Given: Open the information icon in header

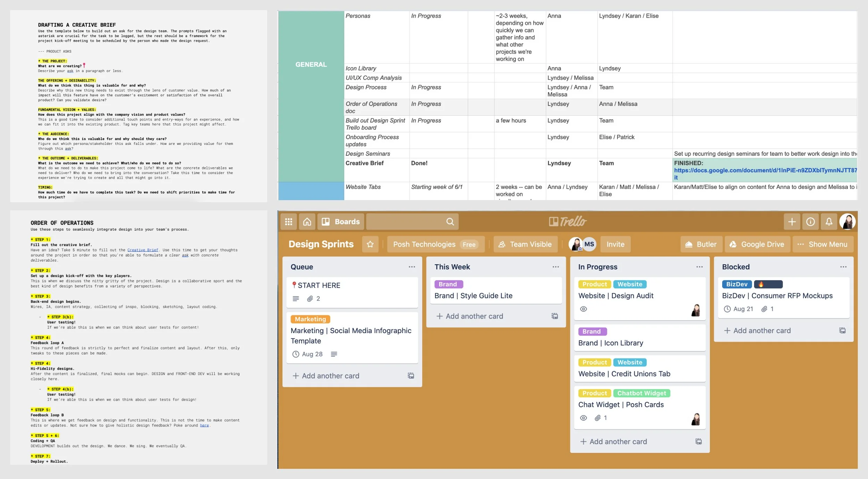Looking at the screenshot, I should (x=810, y=222).
